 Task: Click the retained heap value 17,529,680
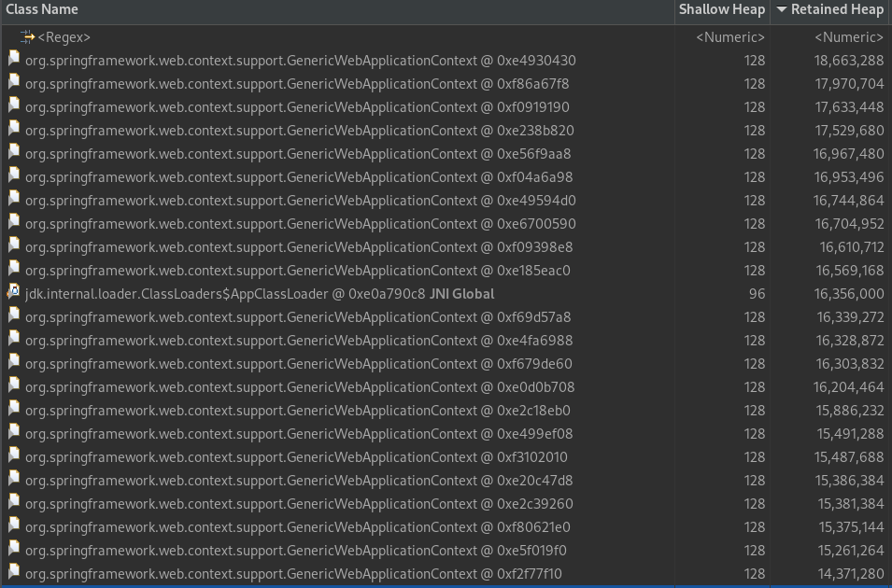[x=849, y=131]
